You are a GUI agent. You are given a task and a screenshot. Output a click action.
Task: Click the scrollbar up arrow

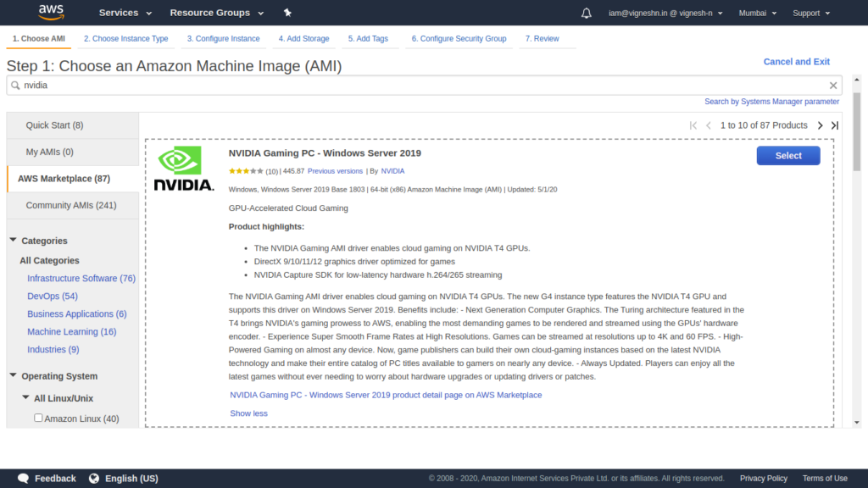click(x=857, y=80)
